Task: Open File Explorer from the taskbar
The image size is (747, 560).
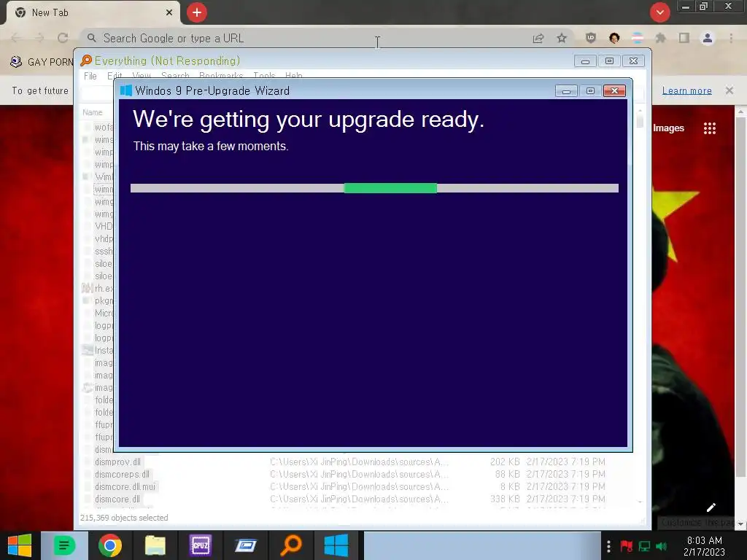Action: tap(155, 545)
